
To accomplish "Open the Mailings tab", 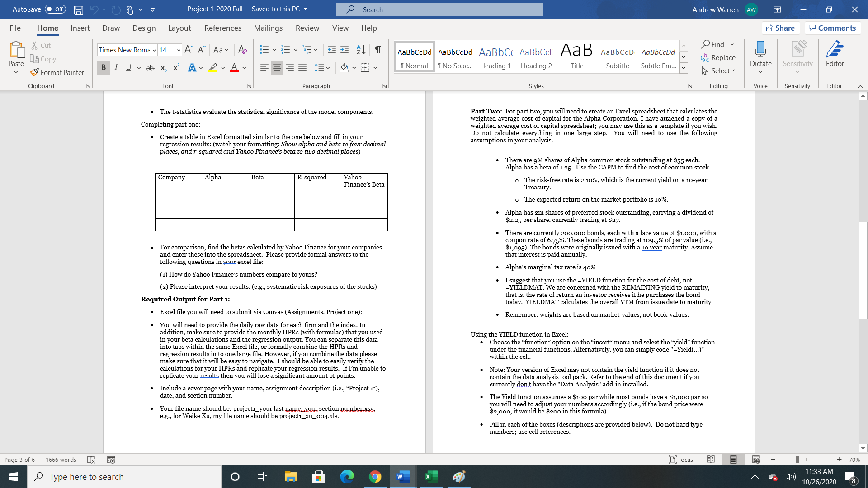I will [x=268, y=28].
